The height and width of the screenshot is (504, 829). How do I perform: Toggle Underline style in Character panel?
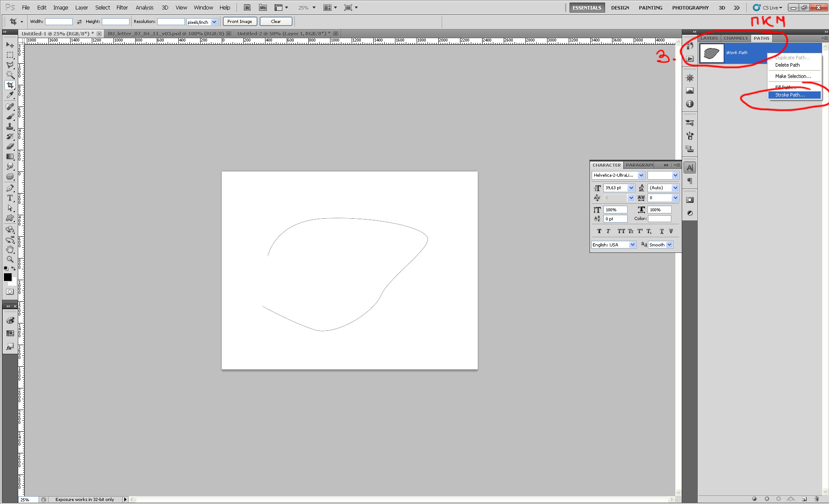coord(662,231)
